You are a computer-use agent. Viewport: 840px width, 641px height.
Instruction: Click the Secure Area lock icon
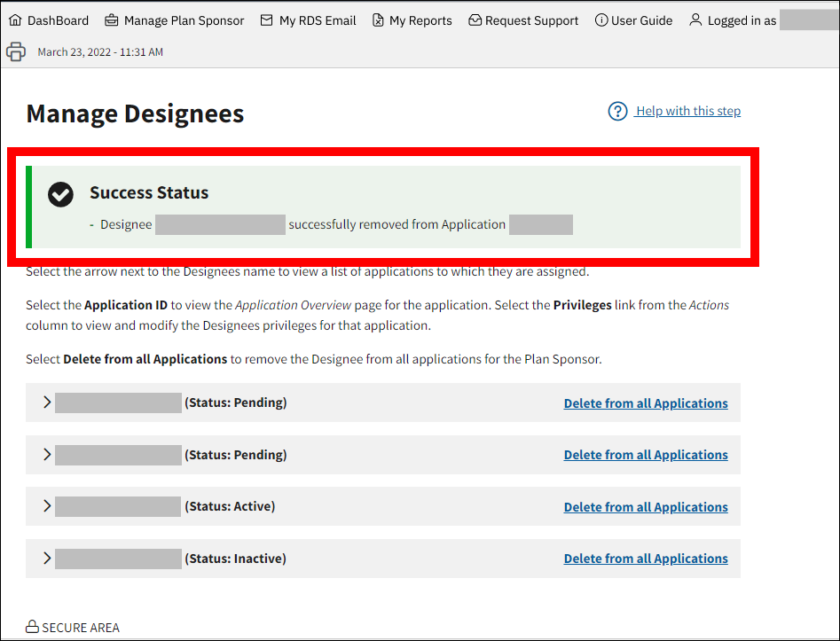pyautogui.click(x=32, y=627)
